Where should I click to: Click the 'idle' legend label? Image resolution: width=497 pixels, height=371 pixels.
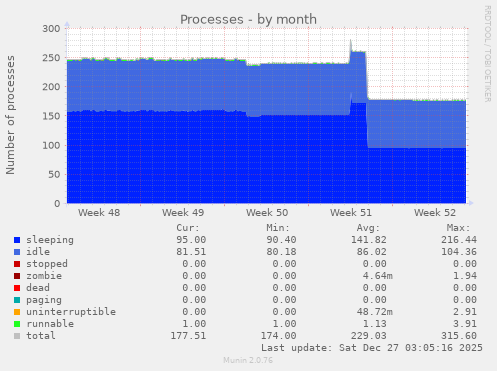pyautogui.click(x=38, y=252)
